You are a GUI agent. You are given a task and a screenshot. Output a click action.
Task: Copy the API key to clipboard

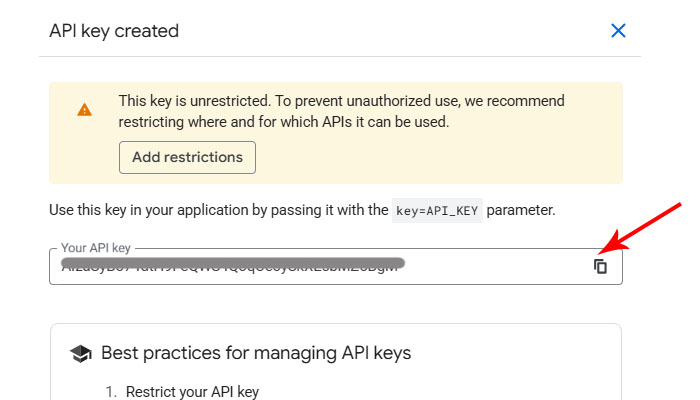pos(600,266)
